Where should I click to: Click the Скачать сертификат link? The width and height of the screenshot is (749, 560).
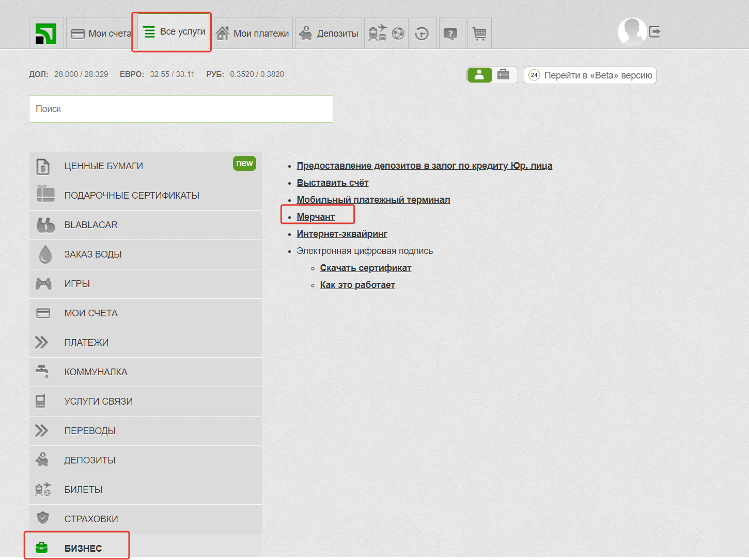(x=365, y=268)
